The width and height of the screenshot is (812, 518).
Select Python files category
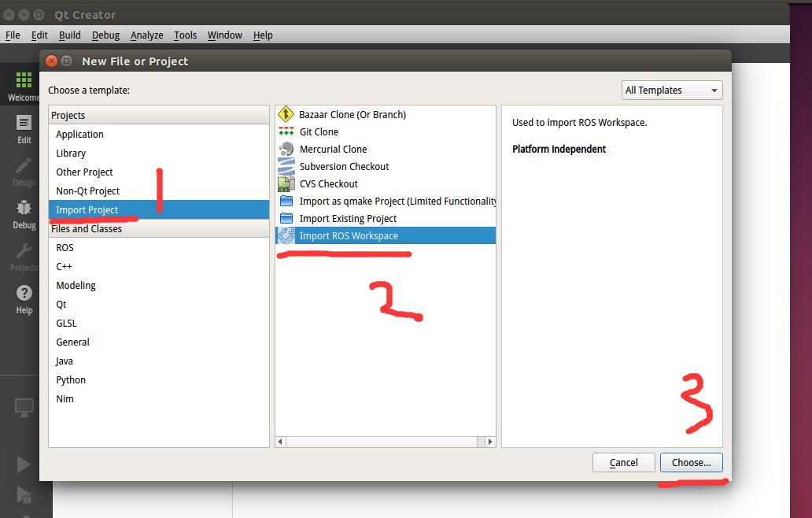pos(159,379)
